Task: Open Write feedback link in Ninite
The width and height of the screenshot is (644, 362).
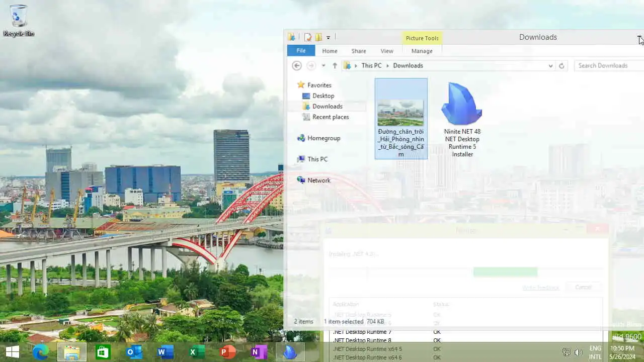Action: [540, 288]
